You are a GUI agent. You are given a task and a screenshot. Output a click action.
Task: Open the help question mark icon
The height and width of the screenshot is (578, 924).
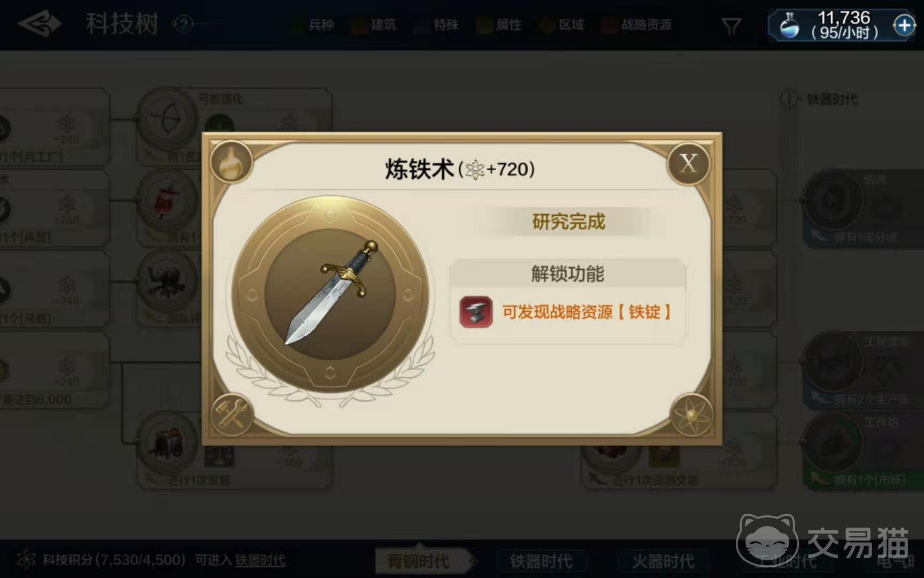[x=183, y=24]
